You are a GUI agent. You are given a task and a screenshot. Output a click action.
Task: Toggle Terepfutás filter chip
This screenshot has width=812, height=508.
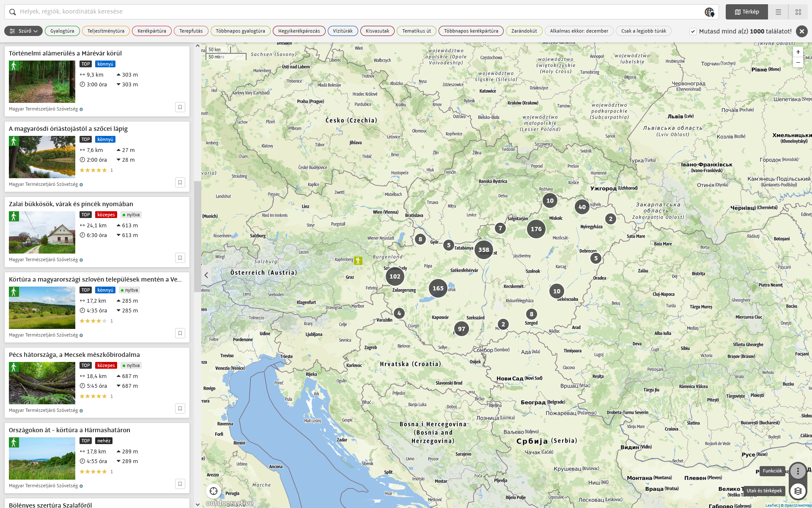[191, 31]
